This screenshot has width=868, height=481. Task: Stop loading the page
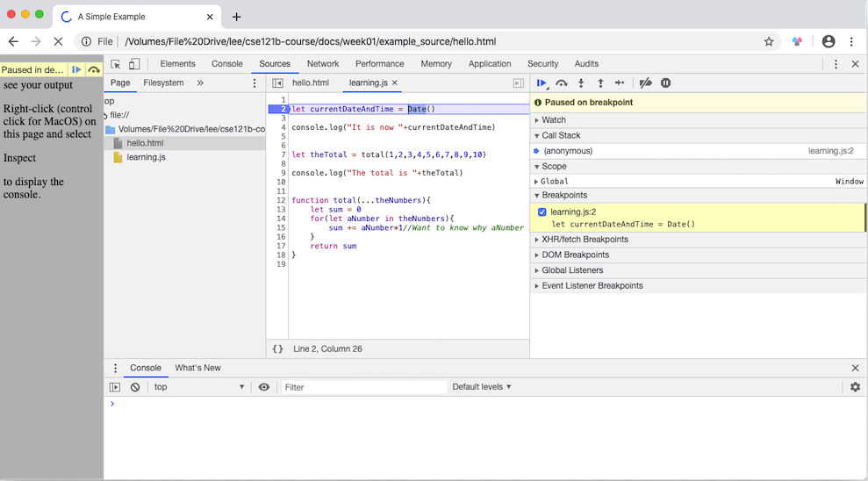point(58,41)
